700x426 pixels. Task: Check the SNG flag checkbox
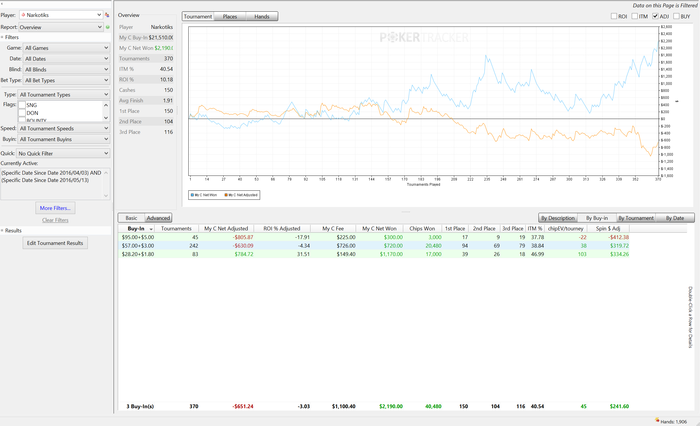(x=22, y=105)
